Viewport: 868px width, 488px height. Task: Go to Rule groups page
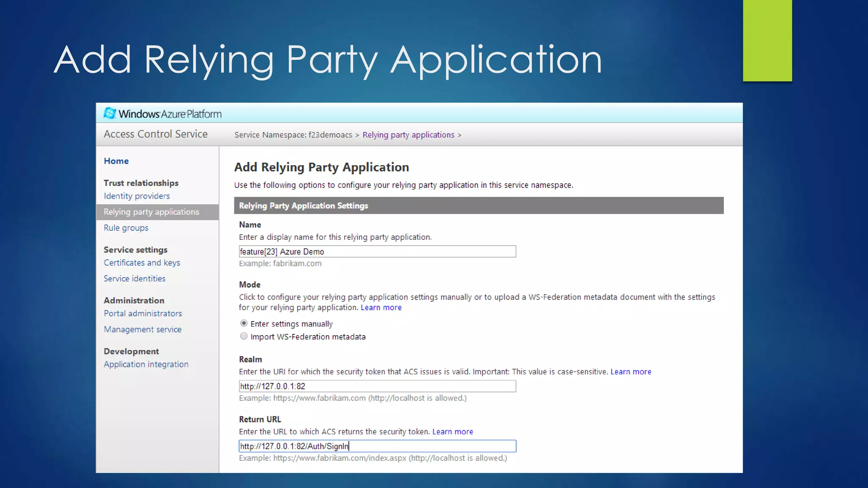[126, 228]
